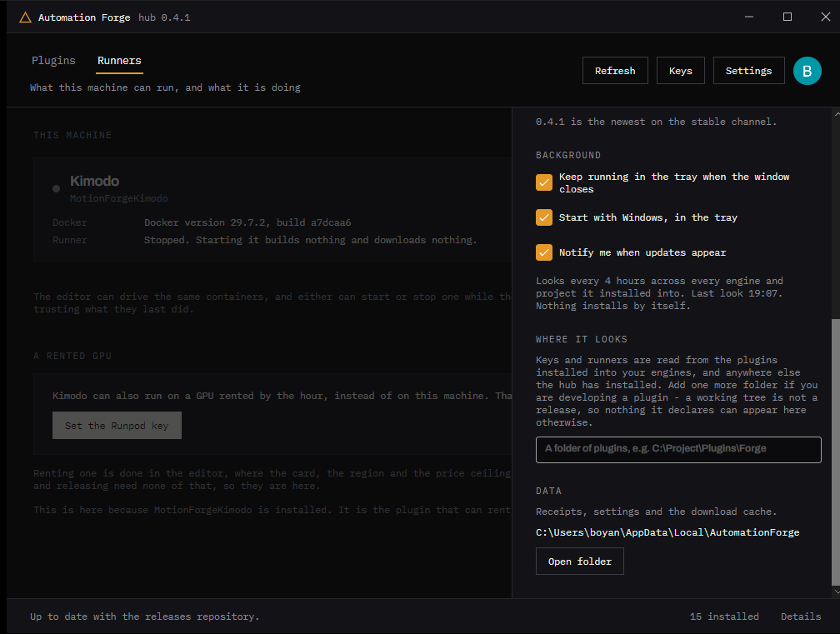Click the A RENTED GPU heading
The height and width of the screenshot is (634, 840).
[72, 356]
